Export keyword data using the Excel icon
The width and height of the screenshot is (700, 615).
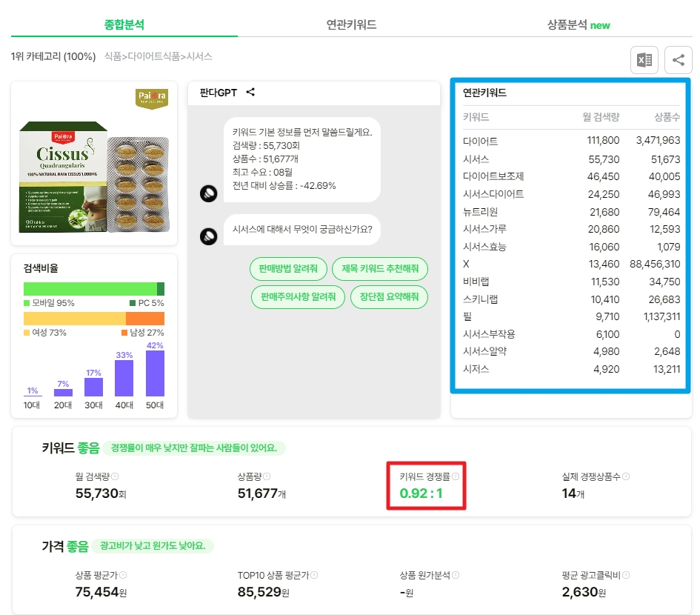point(644,60)
